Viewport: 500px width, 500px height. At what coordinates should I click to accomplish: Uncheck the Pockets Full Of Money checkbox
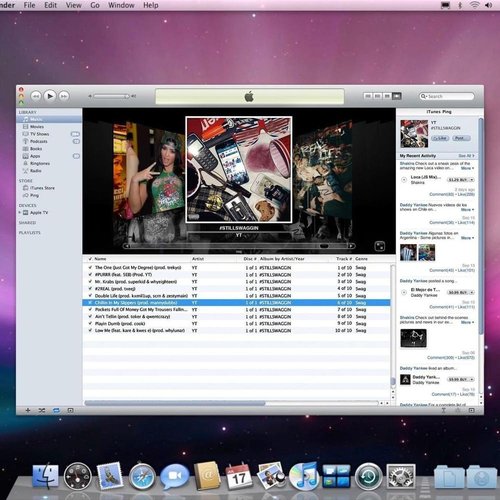90,310
